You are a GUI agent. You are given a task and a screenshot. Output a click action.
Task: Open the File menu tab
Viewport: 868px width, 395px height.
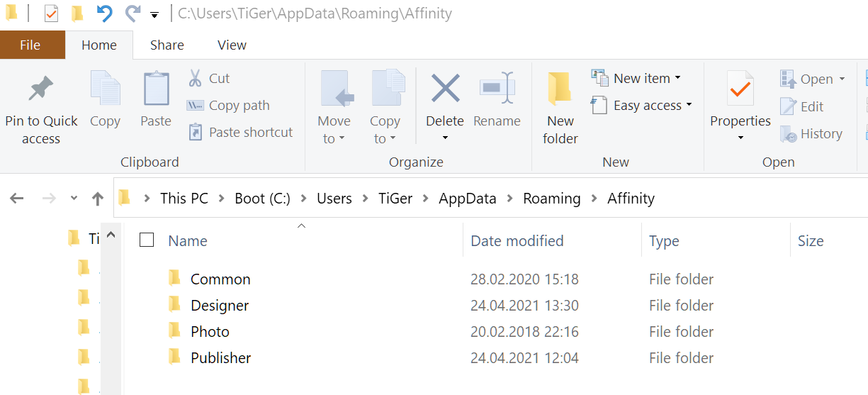click(x=30, y=45)
